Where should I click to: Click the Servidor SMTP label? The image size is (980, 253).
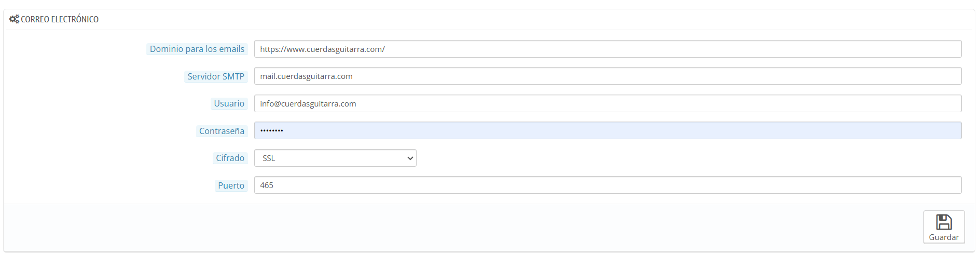click(x=216, y=76)
